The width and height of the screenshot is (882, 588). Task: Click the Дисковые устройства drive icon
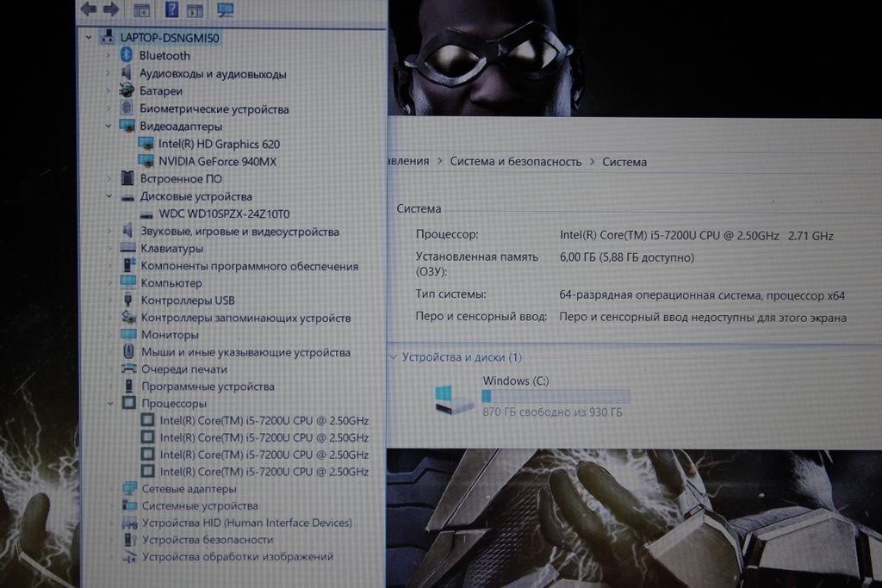click(x=128, y=197)
